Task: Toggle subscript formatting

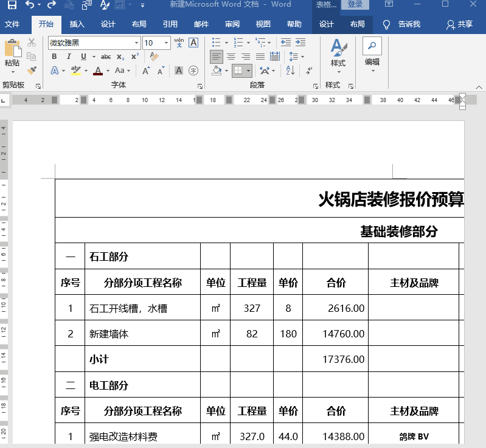Action: (120, 57)
